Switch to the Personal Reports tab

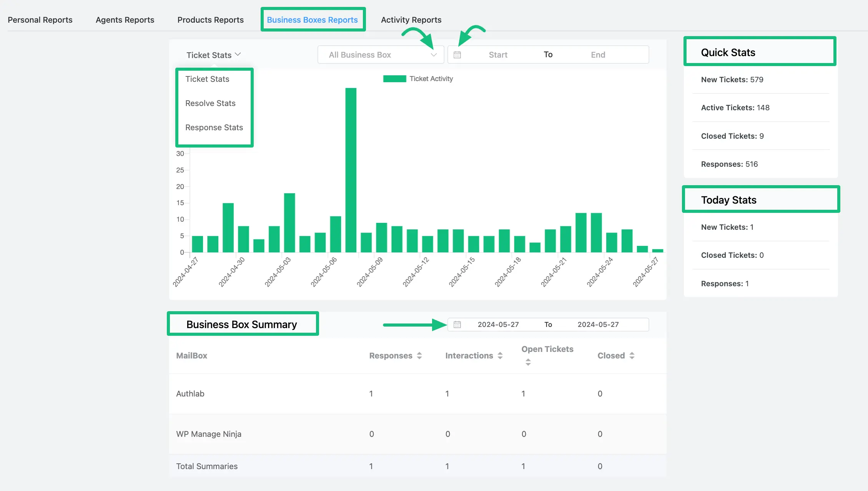(x=40, y=19)
